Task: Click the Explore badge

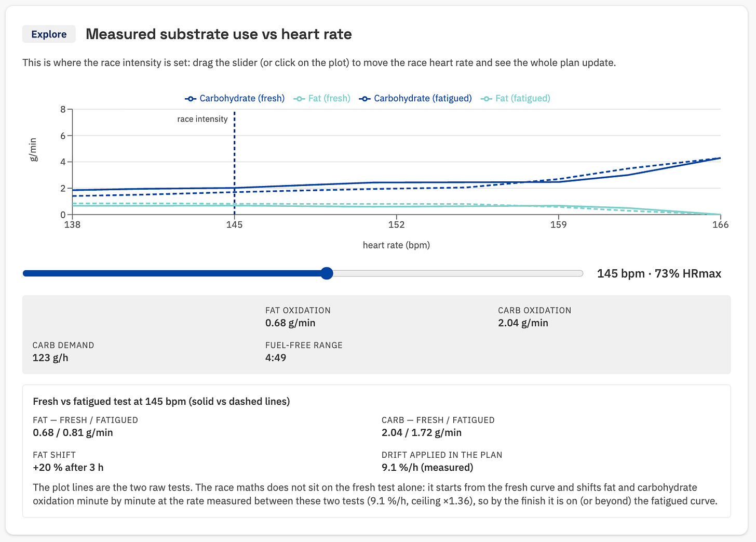Action: 49,34
